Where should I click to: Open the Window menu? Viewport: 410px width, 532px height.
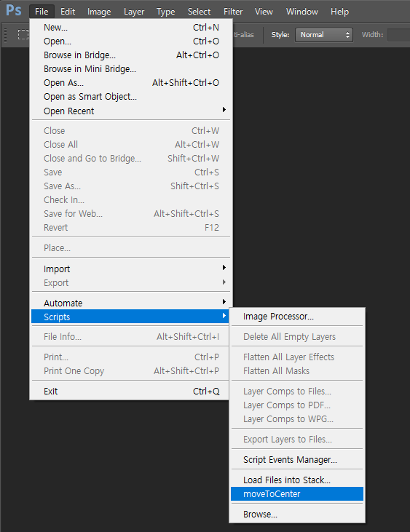(302, 12)
